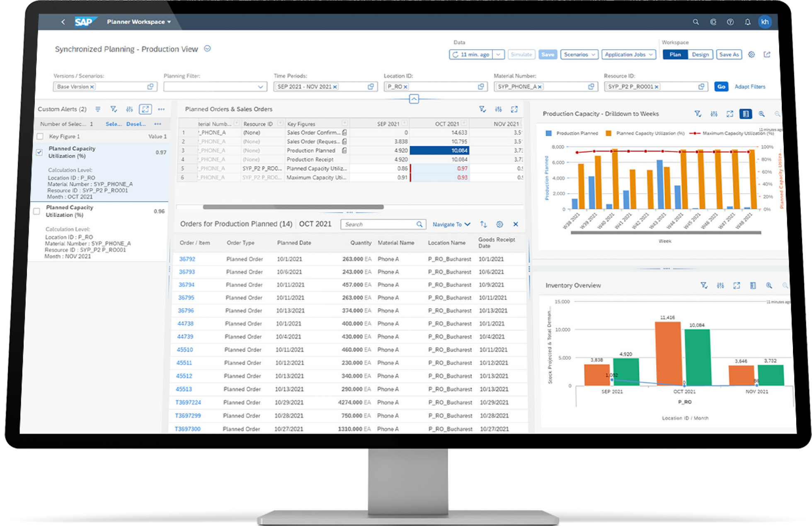Open the Navigate To menu

(x=451, y=224)
